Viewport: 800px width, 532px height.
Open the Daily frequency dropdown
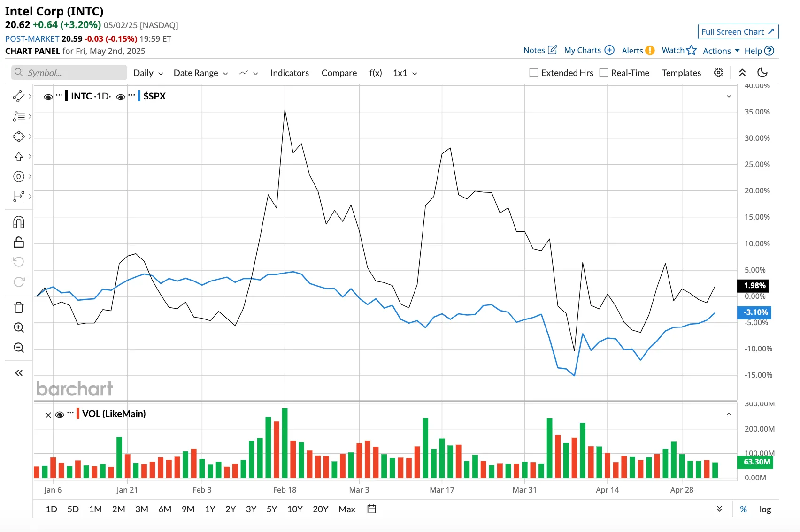[x=148, y=73]
